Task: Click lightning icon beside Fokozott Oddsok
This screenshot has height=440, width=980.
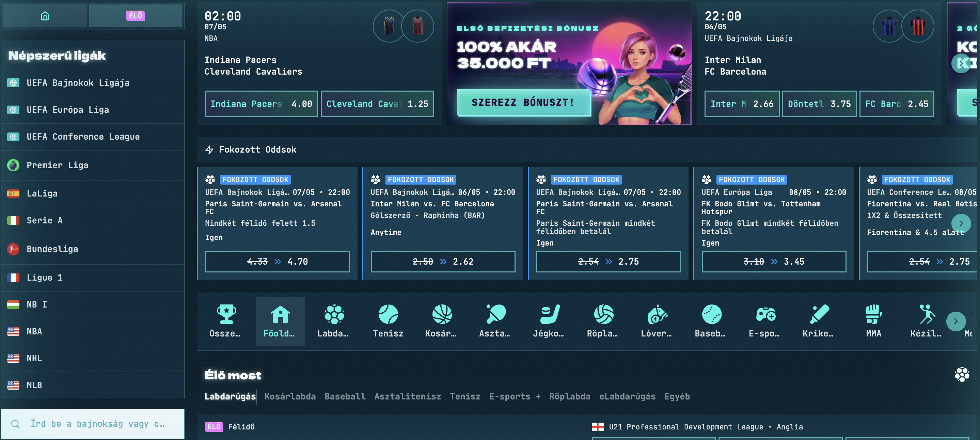Action: (209, 150)
